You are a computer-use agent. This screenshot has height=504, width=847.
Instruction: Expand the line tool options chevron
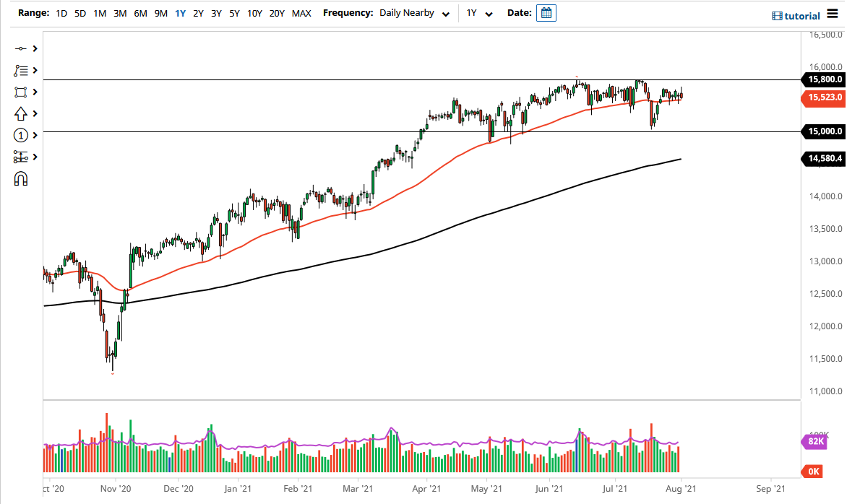pos(34,48)
